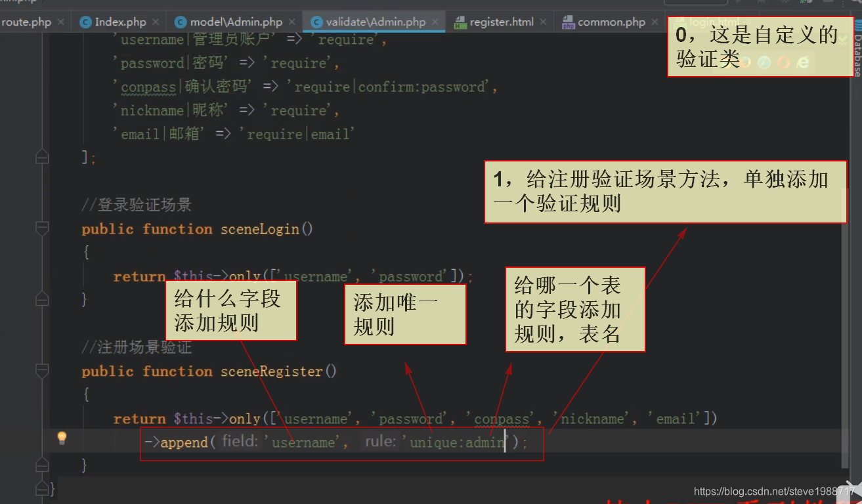This screenshot has height=504, width=862.
Task: Click the //登录验证场景 comment
Action: 137,205
